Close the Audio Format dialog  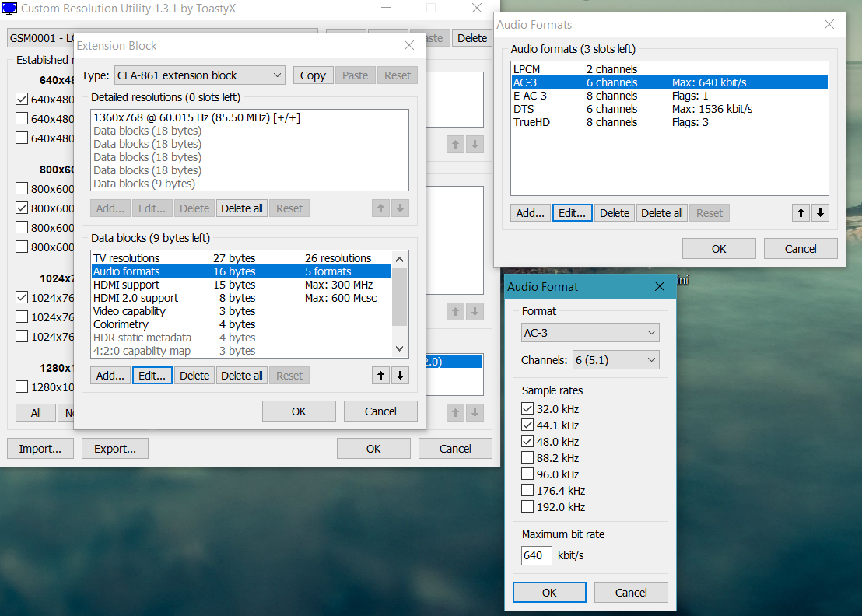pyautogui.click(x=660, y=286)
